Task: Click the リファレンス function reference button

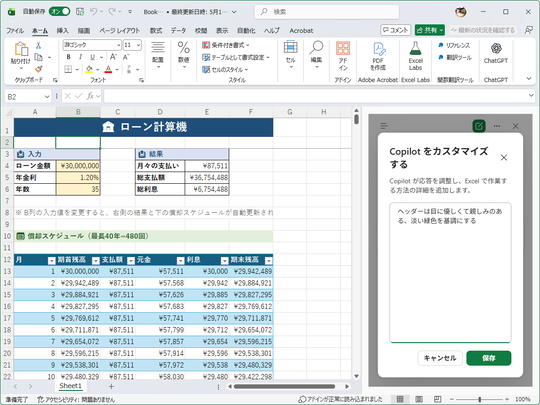Action: pyautogui.click(x=454, y=45)
